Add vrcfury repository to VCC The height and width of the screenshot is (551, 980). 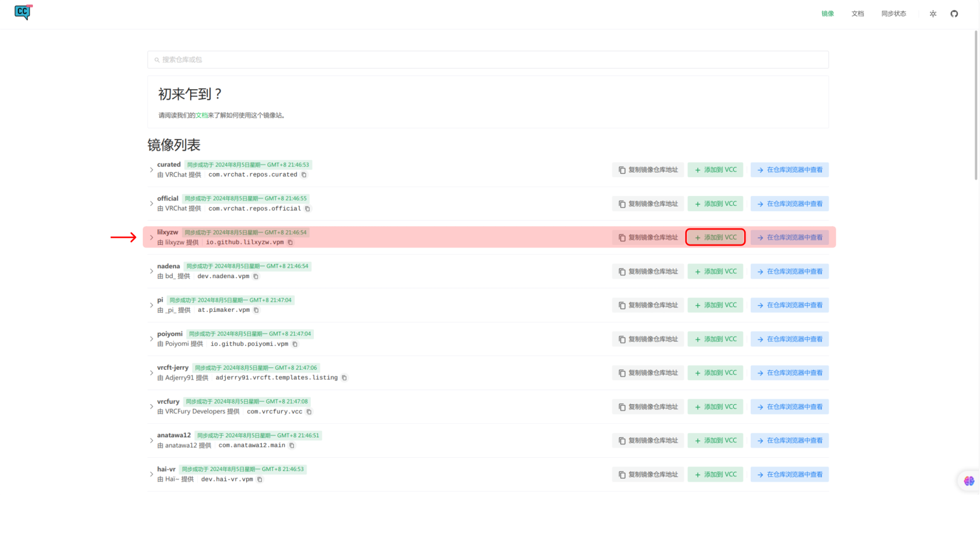[x=715, y=406]
